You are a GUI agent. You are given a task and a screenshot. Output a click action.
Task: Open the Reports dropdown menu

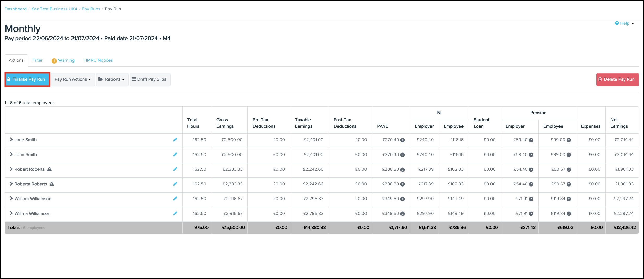[x=112, y=79]
